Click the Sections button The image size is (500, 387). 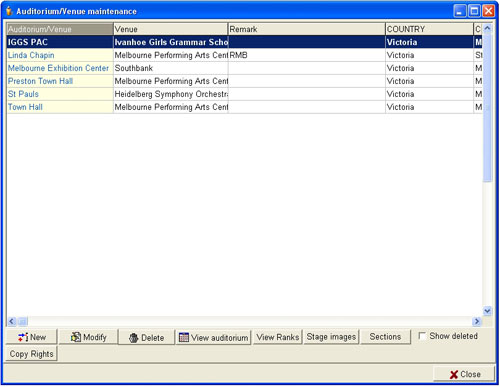coord(385,337)
